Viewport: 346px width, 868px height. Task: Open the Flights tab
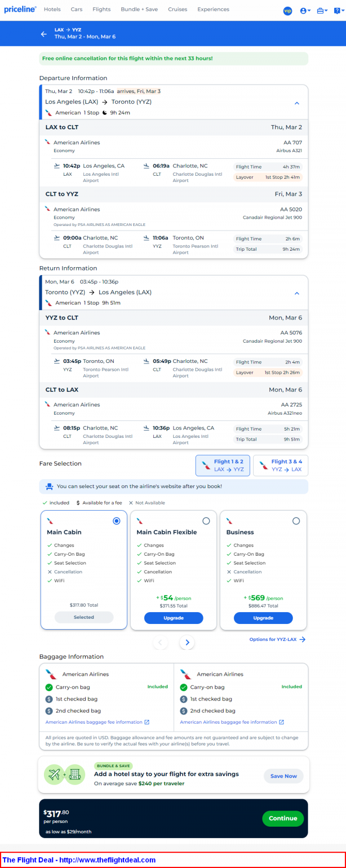point(102,9)
